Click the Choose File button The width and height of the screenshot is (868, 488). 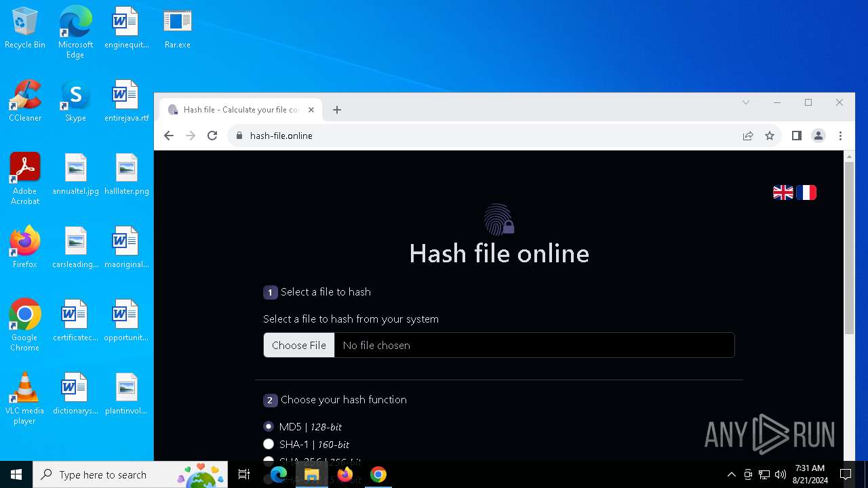[299, 345]
